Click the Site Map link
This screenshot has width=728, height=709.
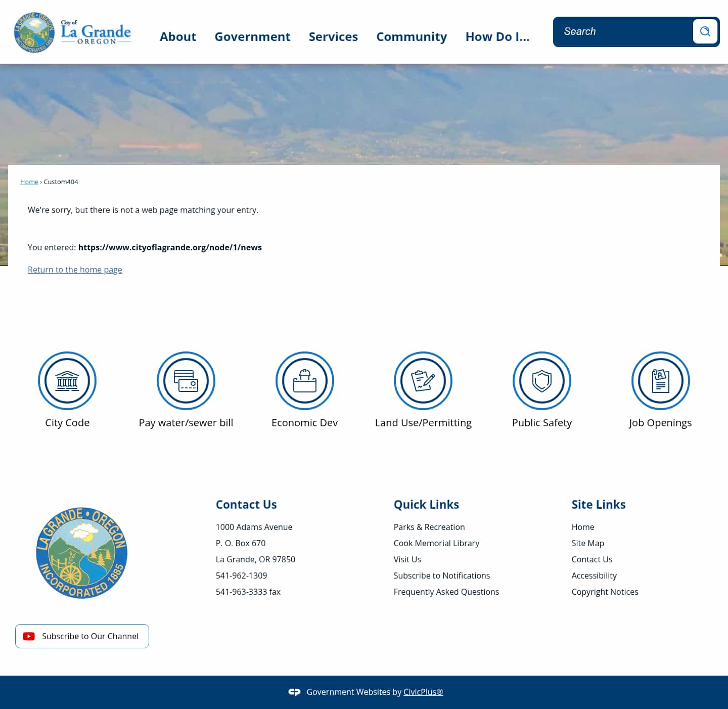pyautogui.click(x=587, y=543)
